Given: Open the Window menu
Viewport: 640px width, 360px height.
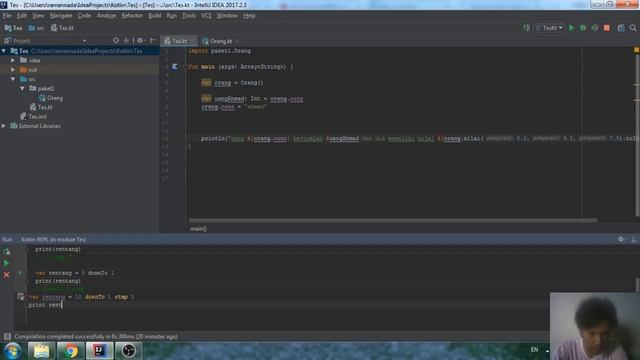Looking at the screenshot, I should click(227, 16).
